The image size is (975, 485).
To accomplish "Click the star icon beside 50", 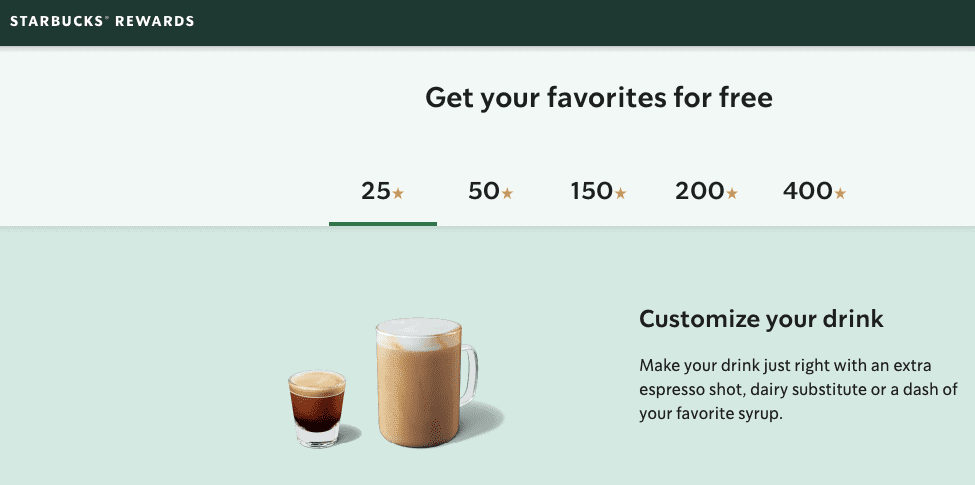I will tap(507, 193).
